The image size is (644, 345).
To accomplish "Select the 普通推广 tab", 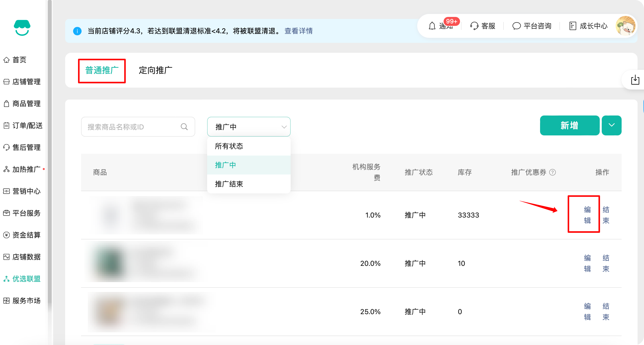I will (x=102, y=70).
